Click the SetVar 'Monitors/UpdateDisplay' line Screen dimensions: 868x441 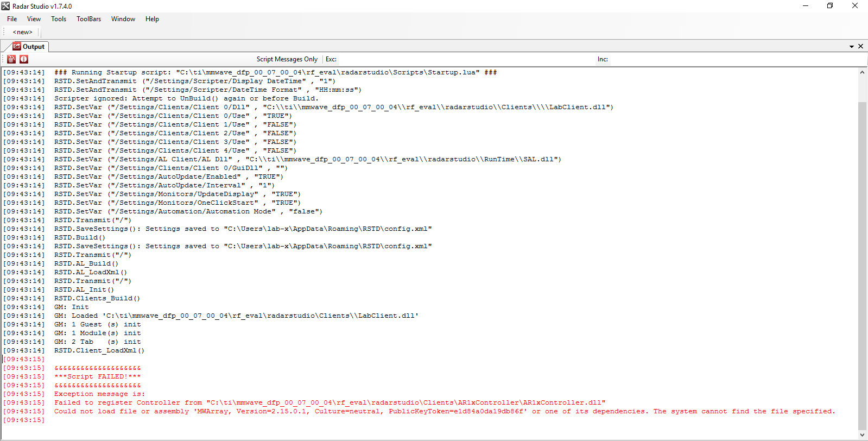178,194
